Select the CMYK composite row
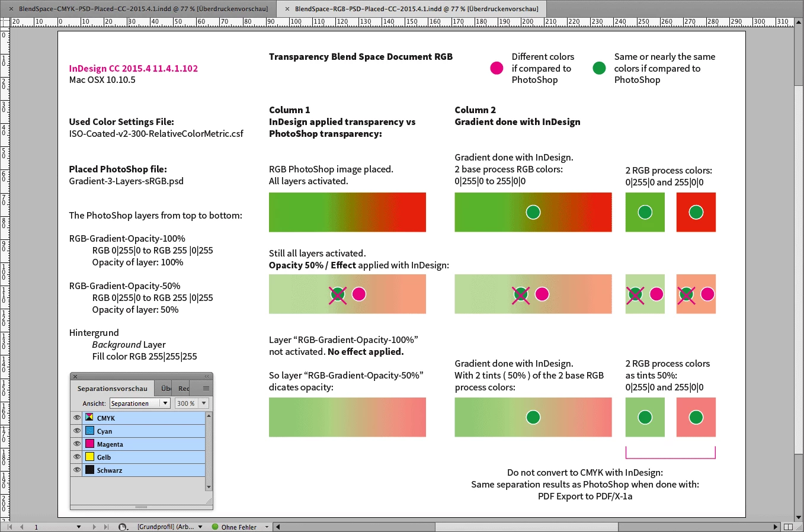The height and width of the screenshot is (532, 804). 144,418
